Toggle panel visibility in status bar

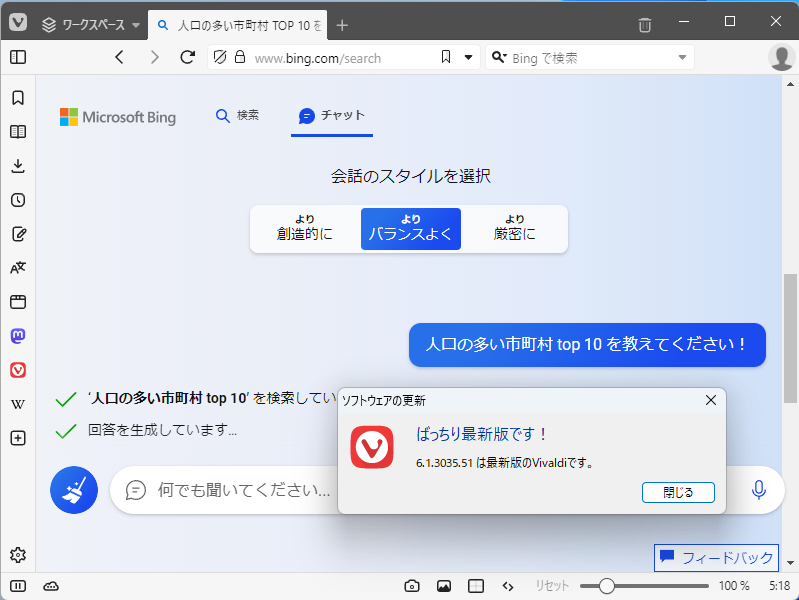[18, 586]
